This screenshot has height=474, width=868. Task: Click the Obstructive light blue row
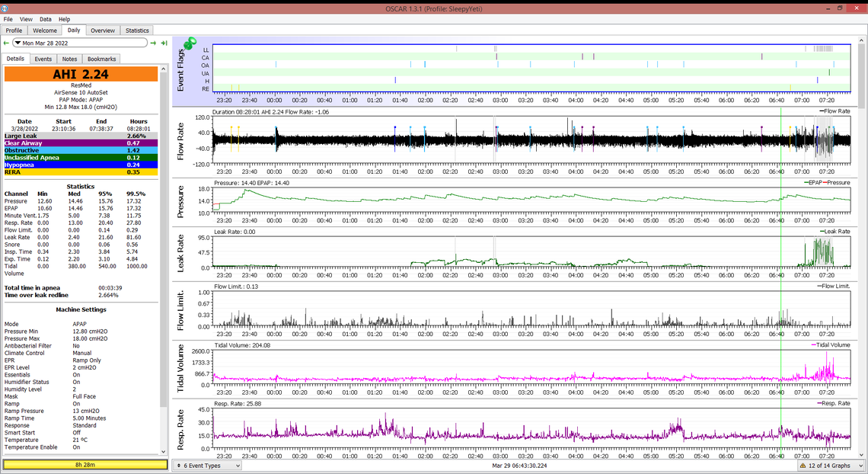(81, 150)
